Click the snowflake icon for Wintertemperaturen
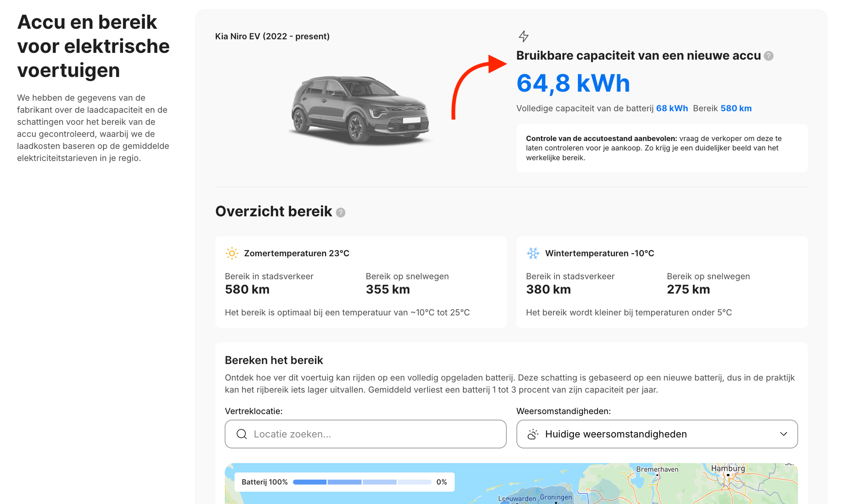Viewport: 842px width, 504px height. coord(533,253)
